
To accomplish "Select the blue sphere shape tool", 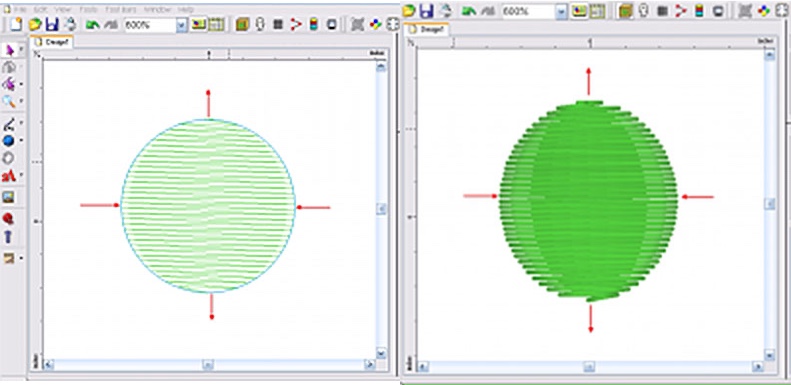I will 9,141.
